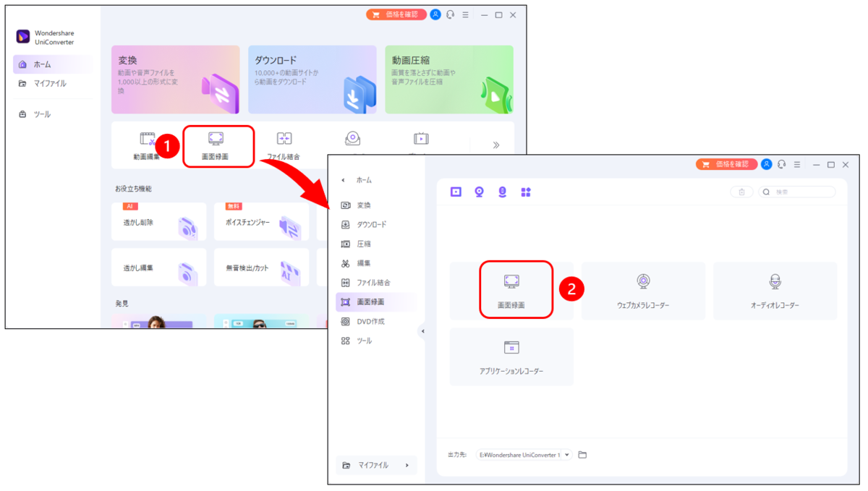The image size is (868, 491).
Task: Click the trash delete icon beside search
Action: click(741, 192)
